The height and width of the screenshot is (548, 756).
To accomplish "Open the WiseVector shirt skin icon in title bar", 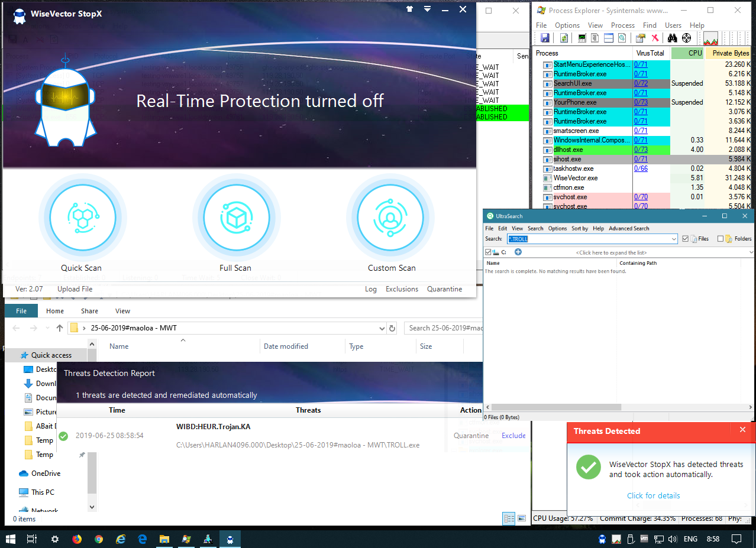I will point(409,9).
